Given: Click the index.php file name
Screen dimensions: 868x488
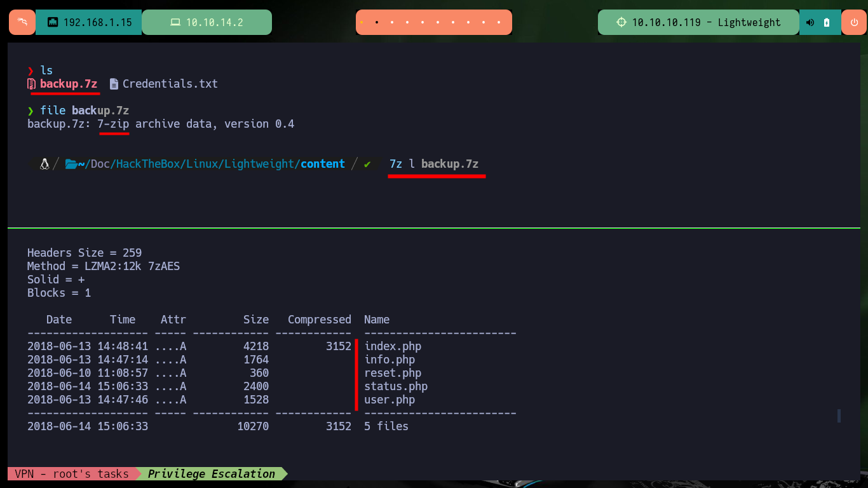Looking at the screenshot, I should click(x=393, y=346).
